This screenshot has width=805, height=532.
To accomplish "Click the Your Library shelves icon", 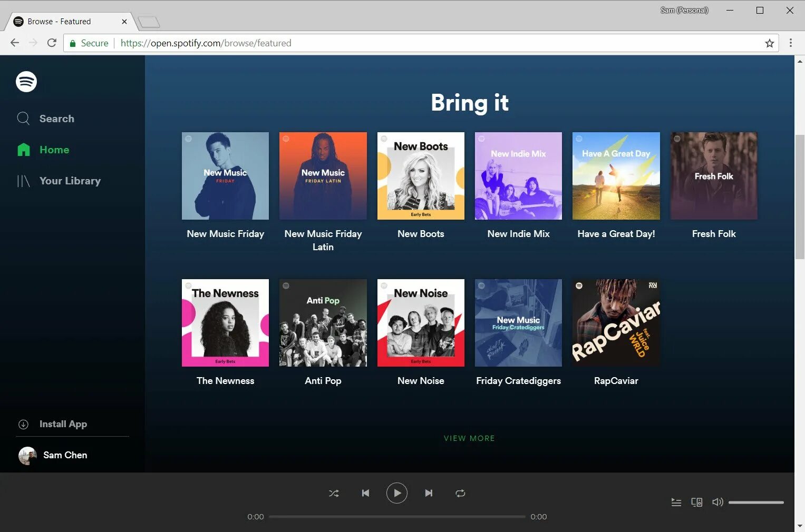I will (24, 181).
